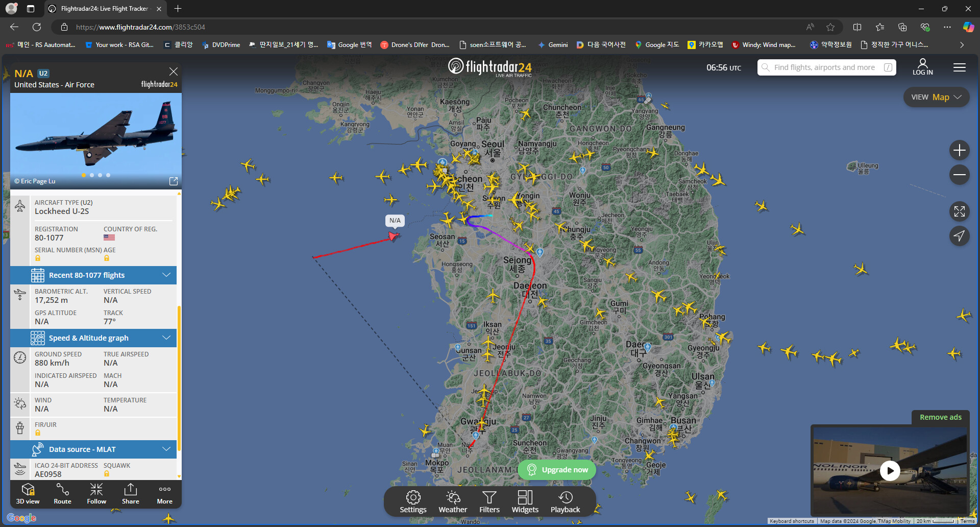Open the 3D view of the flight
The height and width of the screenshot is (527, 980).
point(28,494)
